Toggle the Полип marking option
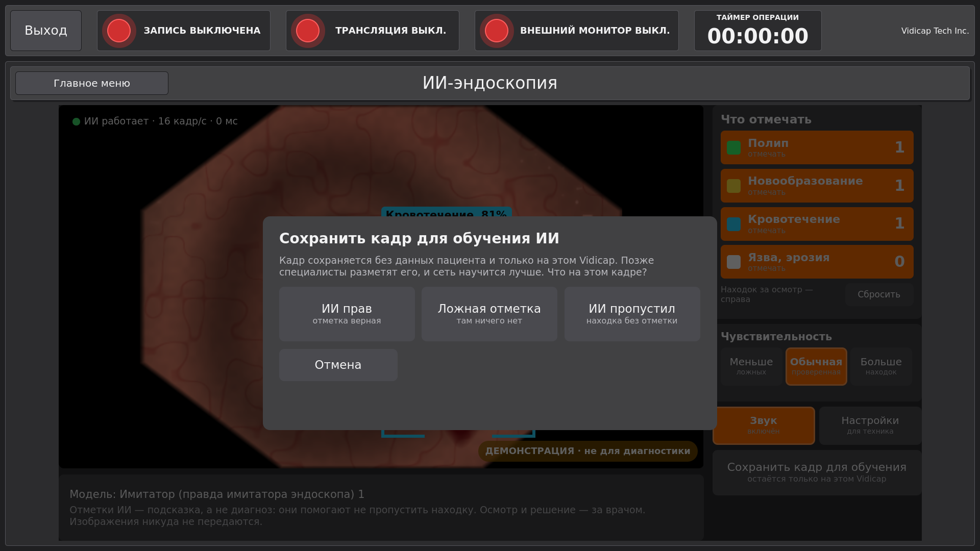 pyautogui.click(x=817, y=147)
